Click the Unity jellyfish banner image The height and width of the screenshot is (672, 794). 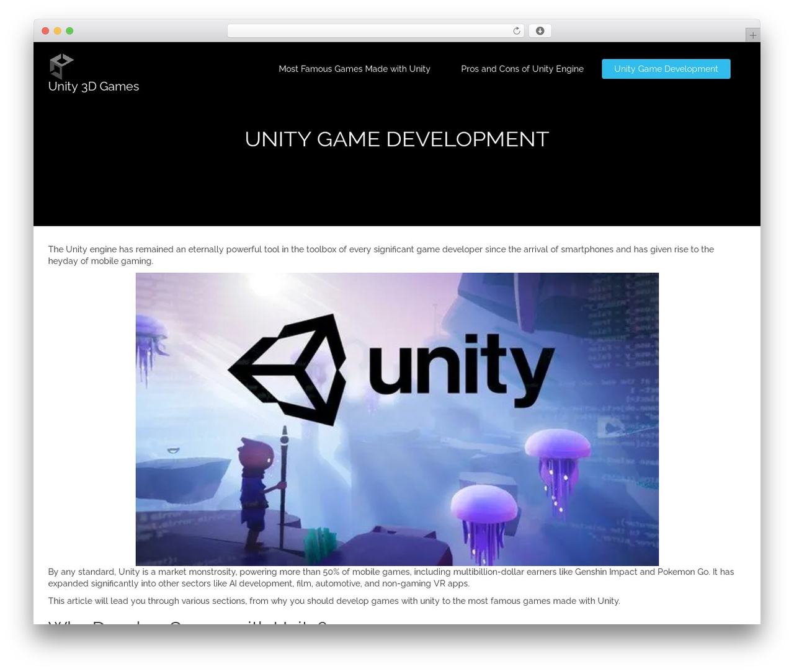pos(397,419)
